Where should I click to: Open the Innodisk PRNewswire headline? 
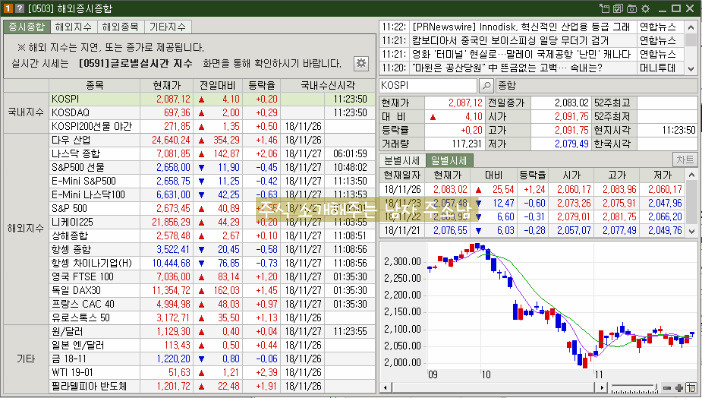pyautogui.click(x=521, y=27)
